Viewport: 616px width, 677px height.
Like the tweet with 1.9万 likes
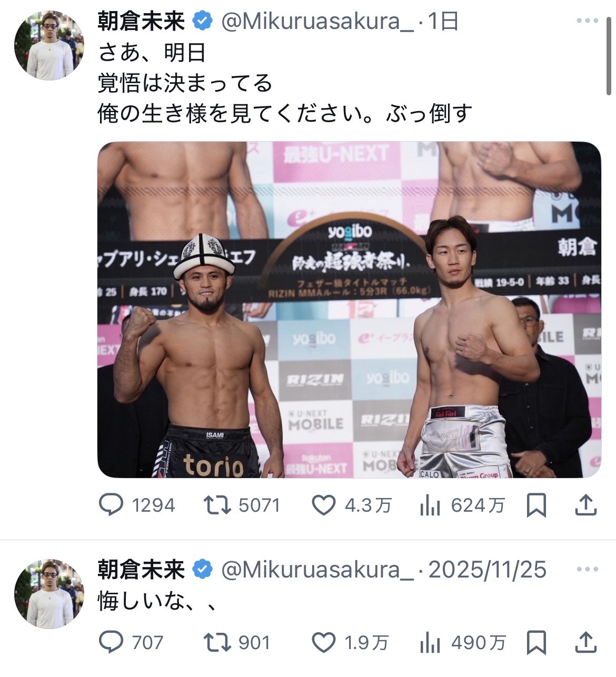(x=324, y=643)
